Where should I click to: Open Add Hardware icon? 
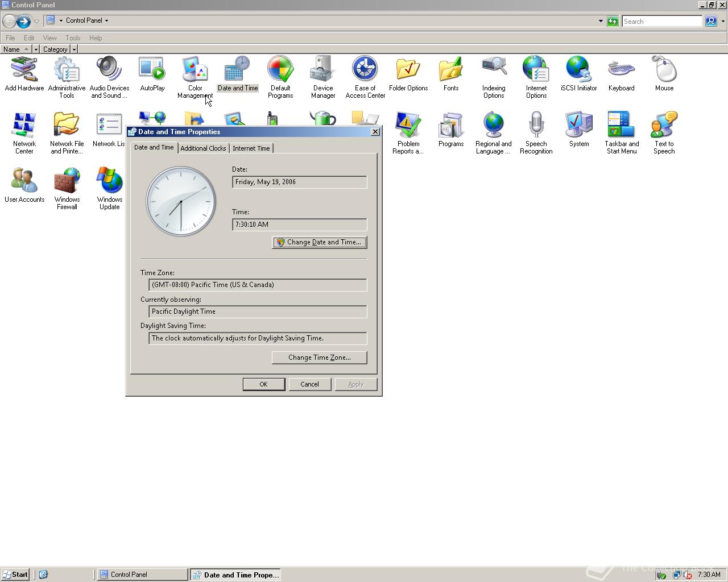point(24,74)
